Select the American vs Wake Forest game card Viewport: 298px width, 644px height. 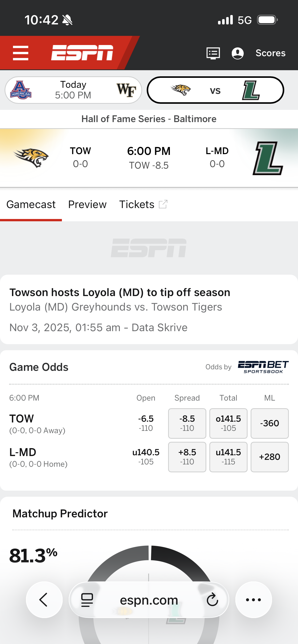(x=73, y=90)
